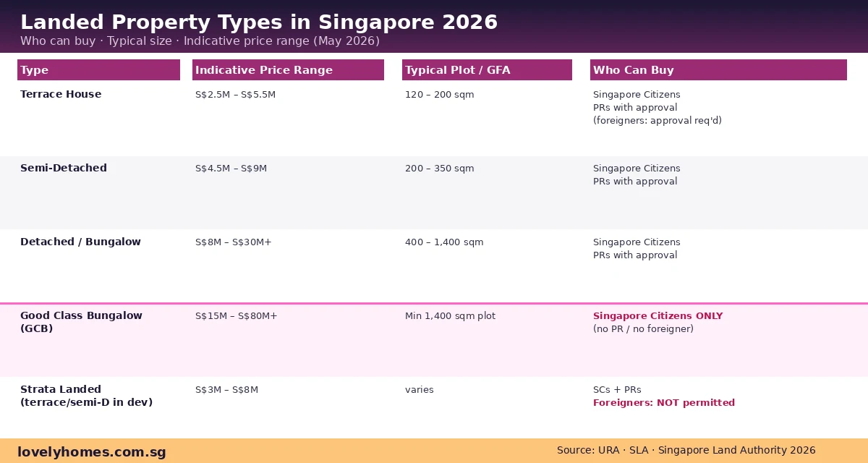The width and height of the screenshot is (868, 463).
Task: Click the price 'S$15M – S$80M+'
Action: [237, 316]
